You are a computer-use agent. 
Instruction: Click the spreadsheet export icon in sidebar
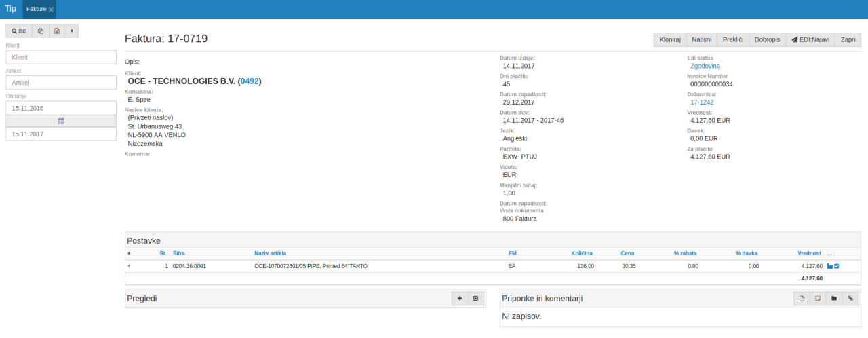57,31
